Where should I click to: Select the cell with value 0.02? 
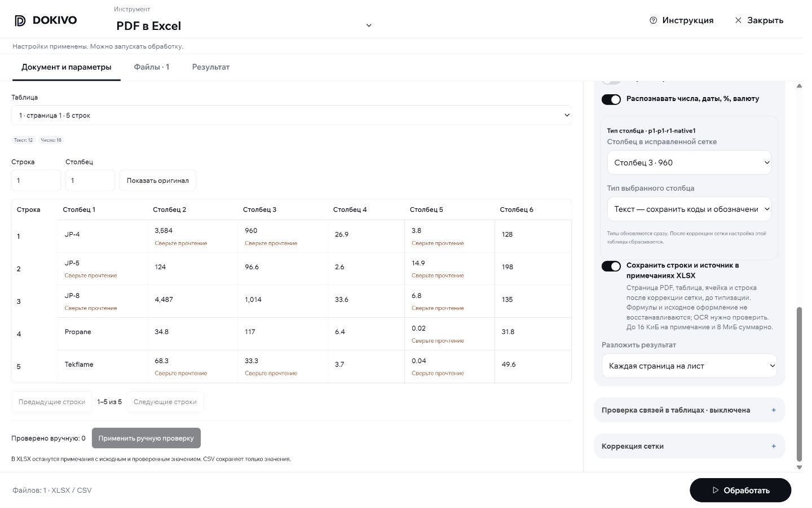pyautogui.click(x=449, y=334)
